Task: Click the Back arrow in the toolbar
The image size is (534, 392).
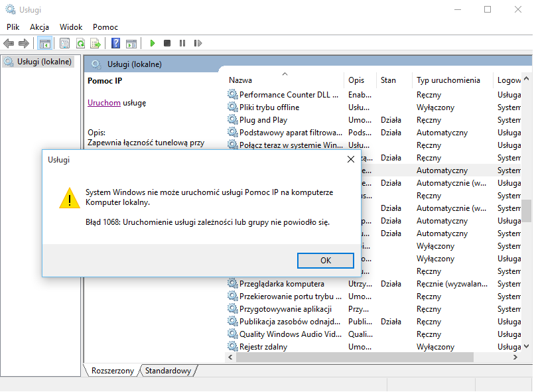Action: (x=9, y=43)
